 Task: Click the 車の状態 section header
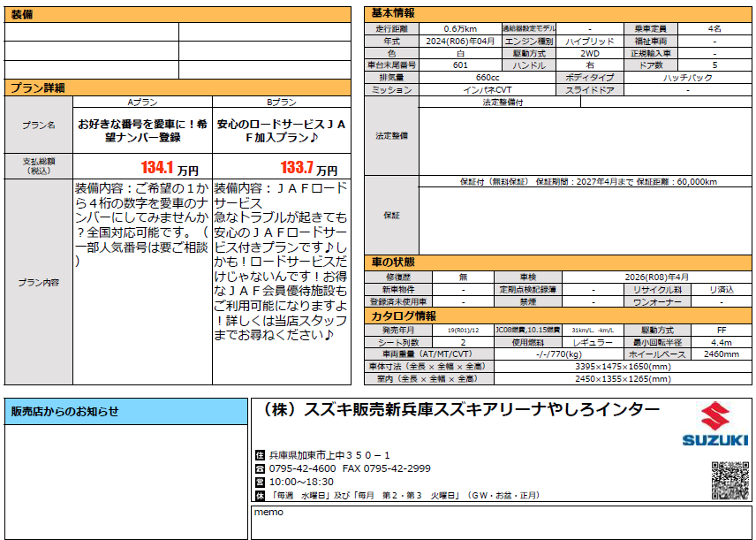click(x=392, y=262)
